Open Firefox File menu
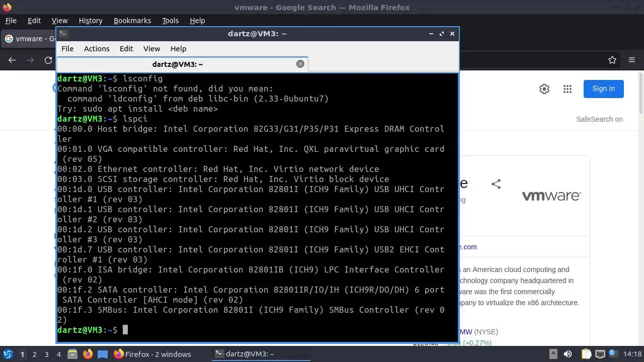The image size is (644, 362). coord(11,21)
